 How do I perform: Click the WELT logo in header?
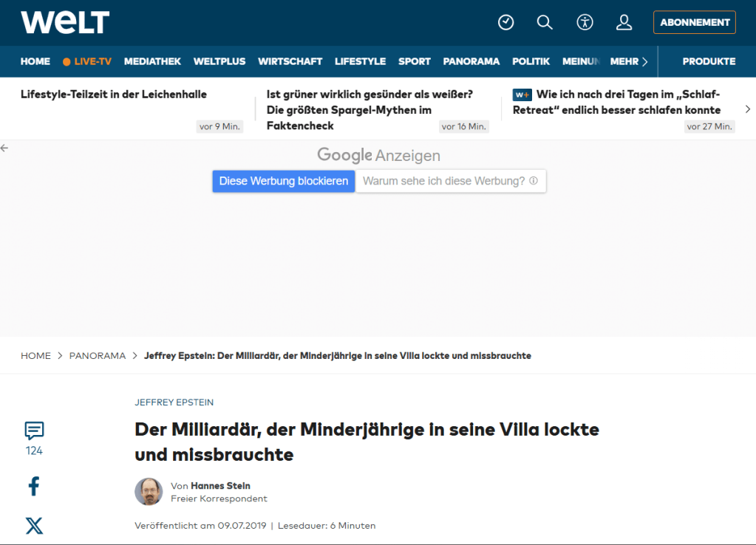pos(65,23)
